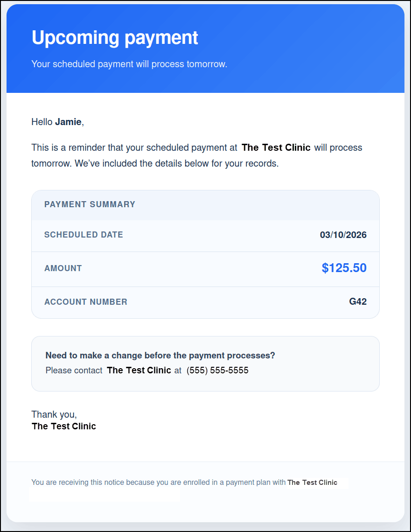Click the Account Number label
411x532 pixels.
point(85,302)
